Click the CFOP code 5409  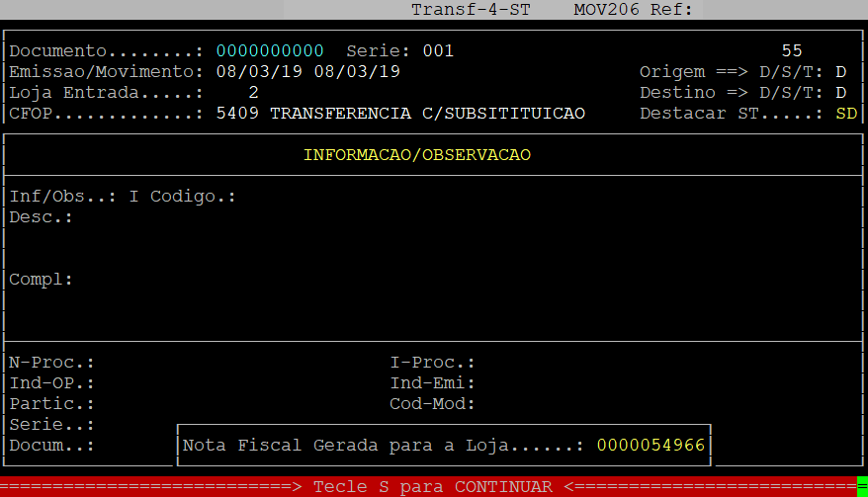(237, 114)
